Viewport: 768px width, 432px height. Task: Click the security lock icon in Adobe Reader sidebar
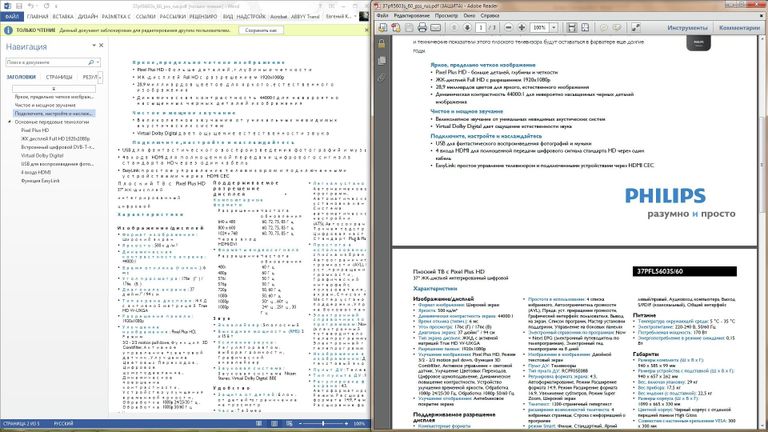pos(382,44)
